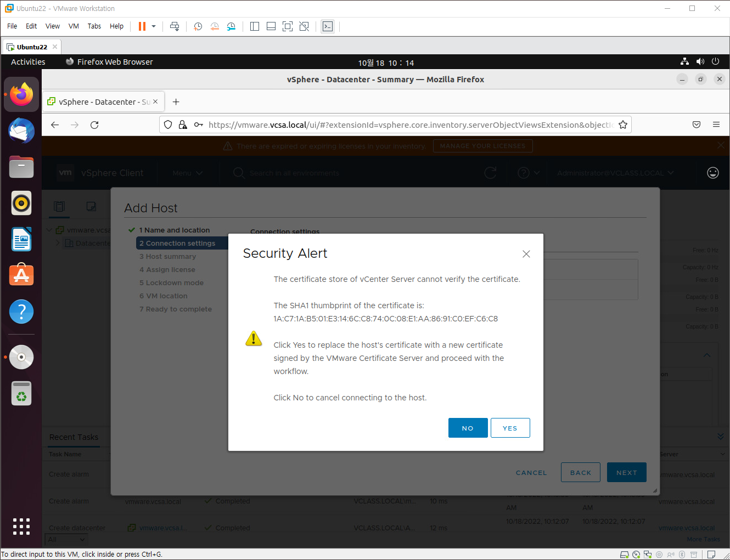Open Firefox in Ubuntu dock

click(x=21, y=94)
